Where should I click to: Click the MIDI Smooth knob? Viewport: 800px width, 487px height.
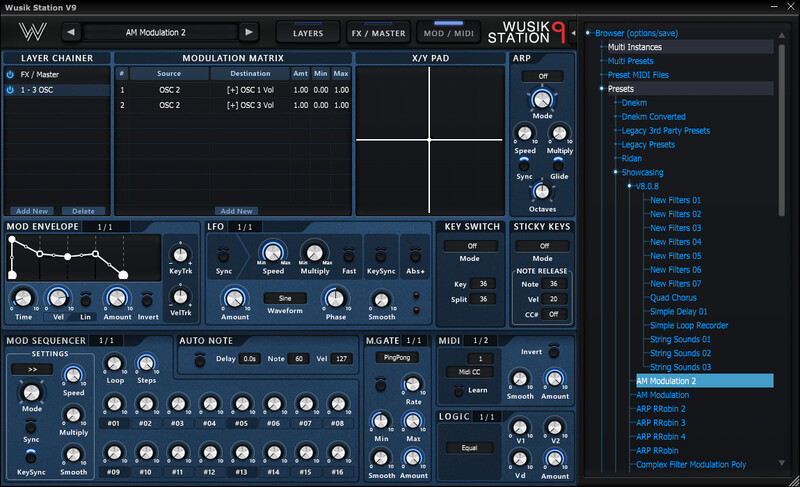point(519,379)
